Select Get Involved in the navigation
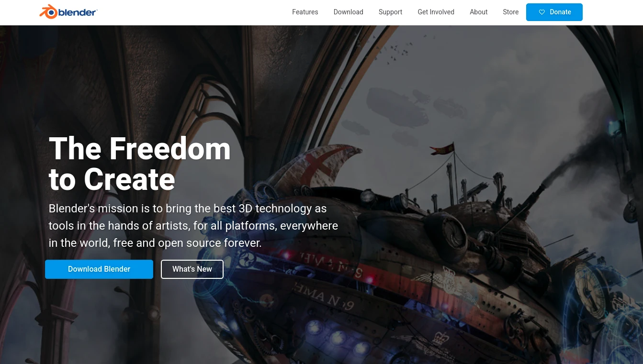The height and width of the screenshot is (364, 643). pos(436,12)
